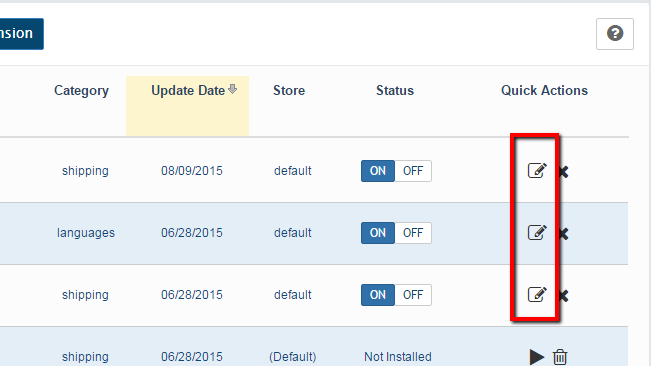This screenshot has width=651, height=366.
Task: Uninstall the languages extension with X icon
Action: 564,234
